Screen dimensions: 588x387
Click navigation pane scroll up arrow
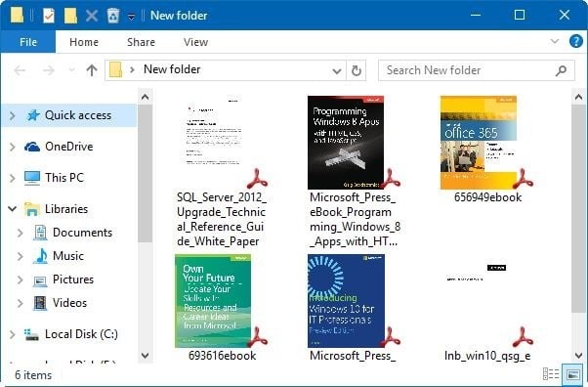pyautogui.click(x=146, y=97)
